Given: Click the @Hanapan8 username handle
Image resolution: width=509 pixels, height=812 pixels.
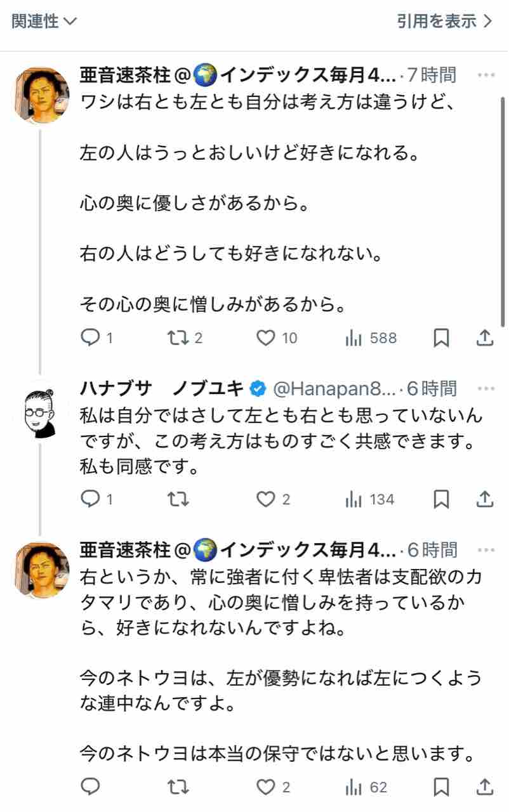Looking at the screenshot, I should pyautogui.click(x=334, y=388).
